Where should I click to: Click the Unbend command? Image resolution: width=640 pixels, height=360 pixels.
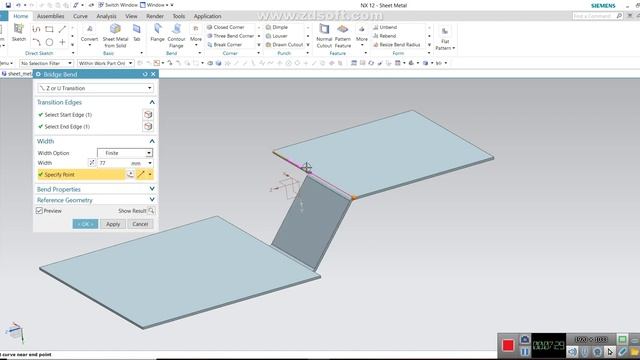click(x=384, y=27)
